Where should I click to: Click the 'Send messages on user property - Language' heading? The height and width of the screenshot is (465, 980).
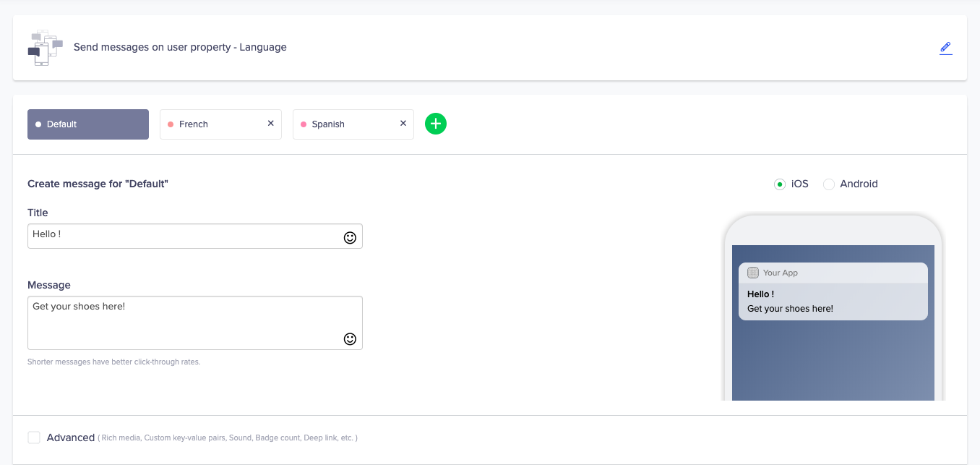tap(180, 47)
